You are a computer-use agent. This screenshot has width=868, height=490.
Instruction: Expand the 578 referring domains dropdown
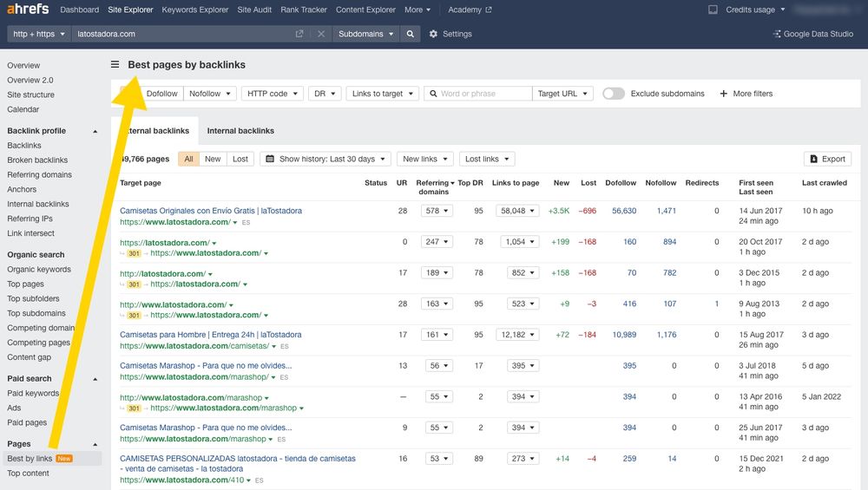437,211
